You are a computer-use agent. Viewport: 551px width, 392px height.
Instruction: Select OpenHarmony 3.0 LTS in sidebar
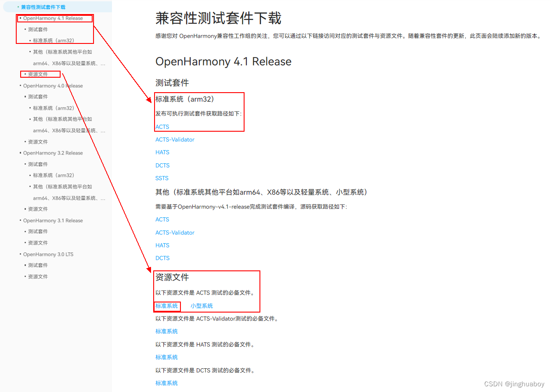pyautogui.click(x=48, y=254)
